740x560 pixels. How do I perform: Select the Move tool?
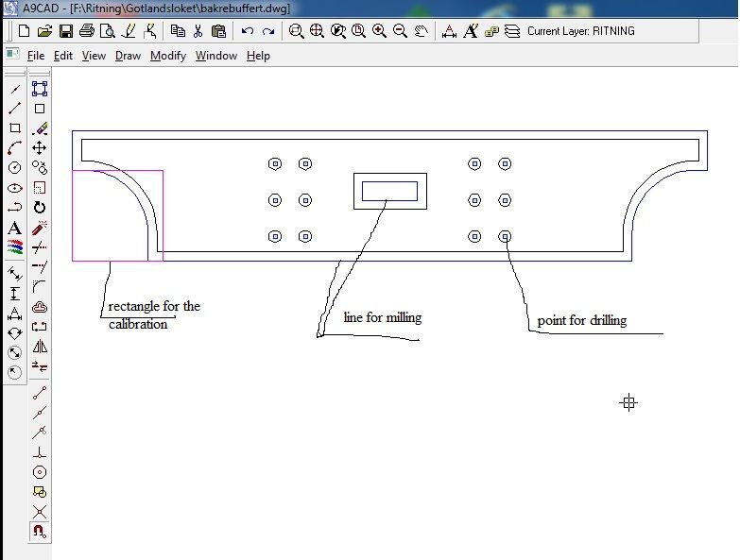click(x=40, y=148)
